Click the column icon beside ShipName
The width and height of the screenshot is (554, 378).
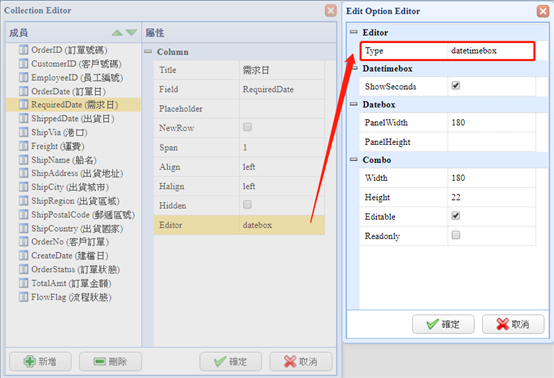coord(23,160)
